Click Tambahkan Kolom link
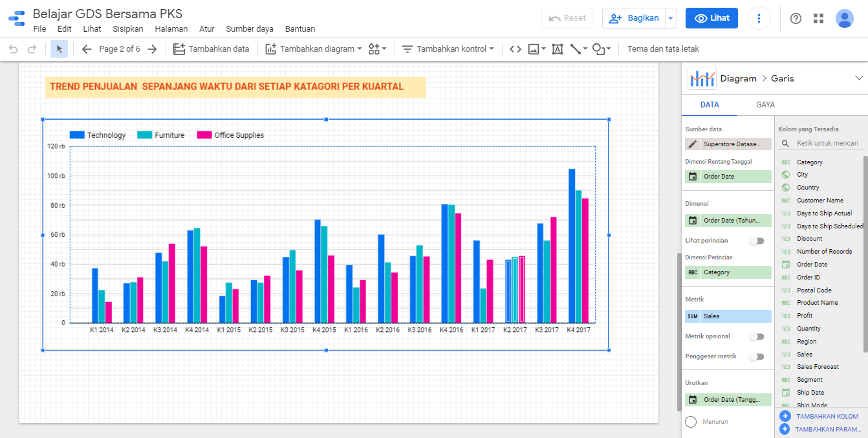The image size is (868, 438). (827, 417)
